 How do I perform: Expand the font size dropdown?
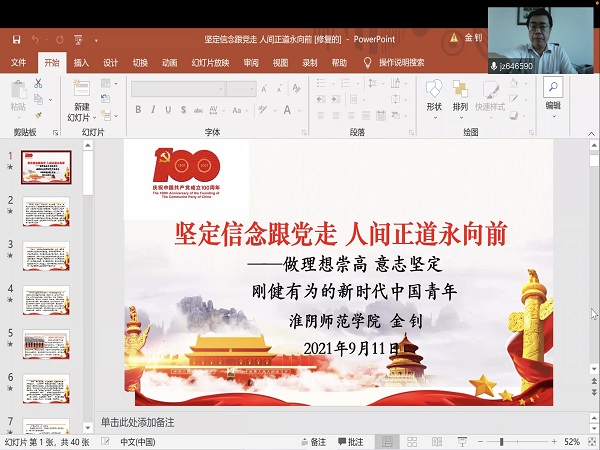252,89
